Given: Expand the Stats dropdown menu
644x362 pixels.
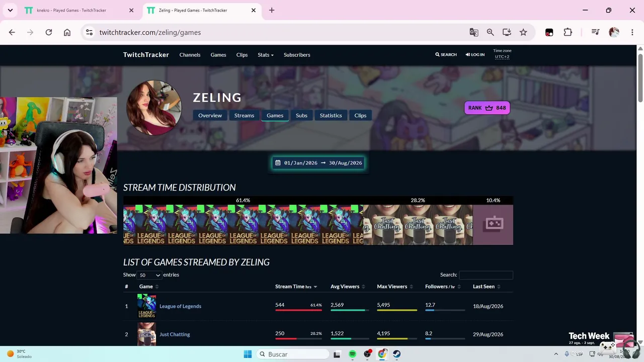Looking at the screenshot, I should 266,55.
